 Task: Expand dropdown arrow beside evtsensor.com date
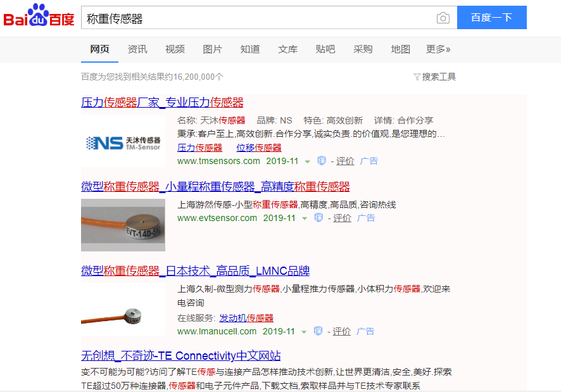pos(305,218)
